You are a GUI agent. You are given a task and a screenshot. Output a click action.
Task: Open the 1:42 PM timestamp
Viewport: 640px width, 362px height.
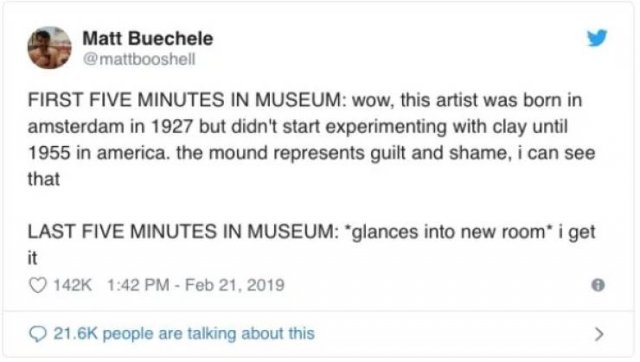(138, 285)
